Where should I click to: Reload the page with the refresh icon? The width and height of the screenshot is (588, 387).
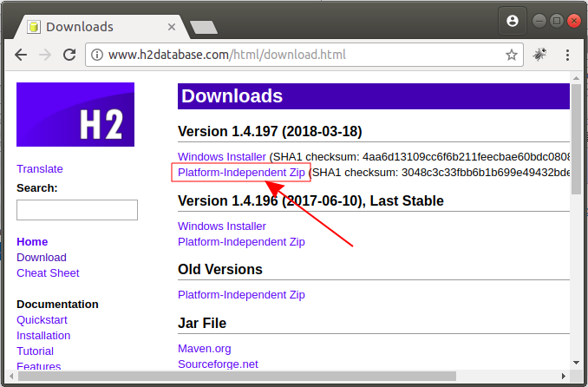(x=69, y=55)
